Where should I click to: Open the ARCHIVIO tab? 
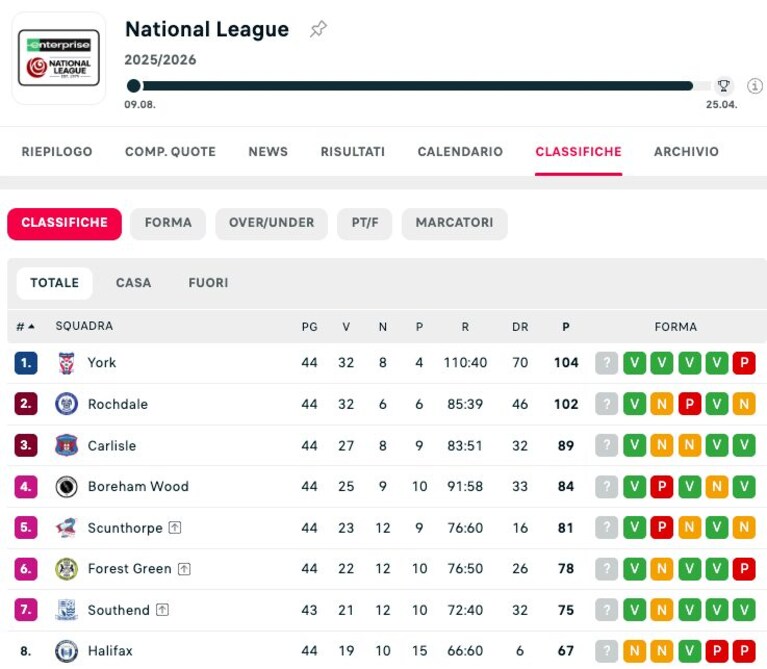point(686,152)
